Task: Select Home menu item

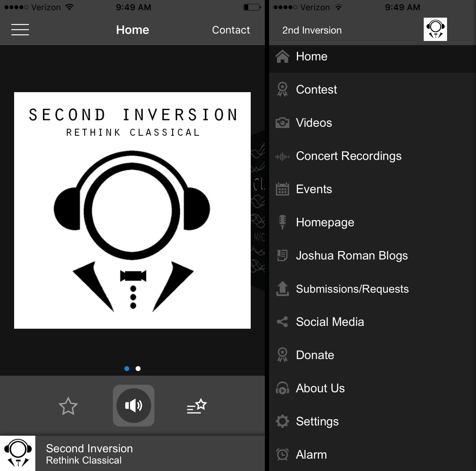Action: [373, 56]
